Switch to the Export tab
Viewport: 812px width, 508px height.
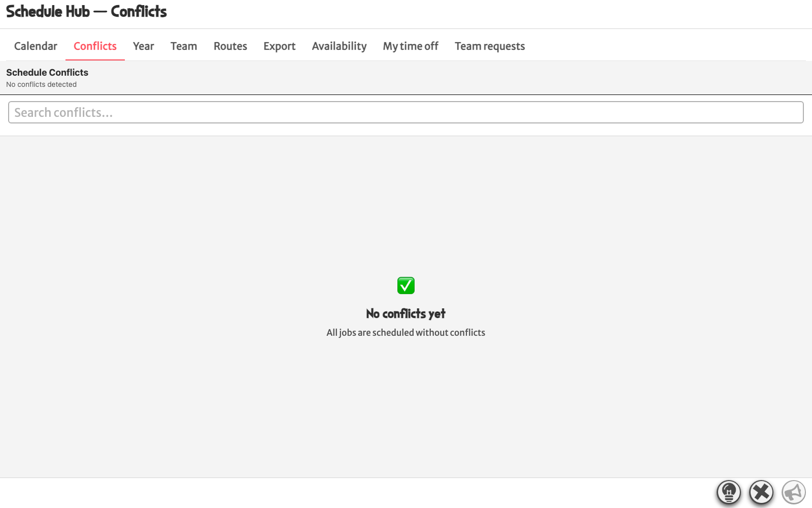pyautogui.click(x=280, y=46)
